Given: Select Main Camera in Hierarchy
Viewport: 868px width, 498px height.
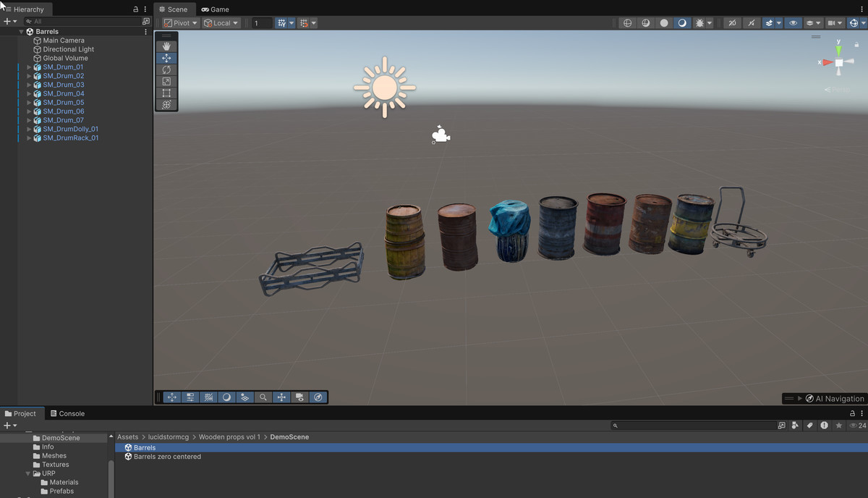Looking at the screenshot, I should pyautogui.click(x=63, y=41).
